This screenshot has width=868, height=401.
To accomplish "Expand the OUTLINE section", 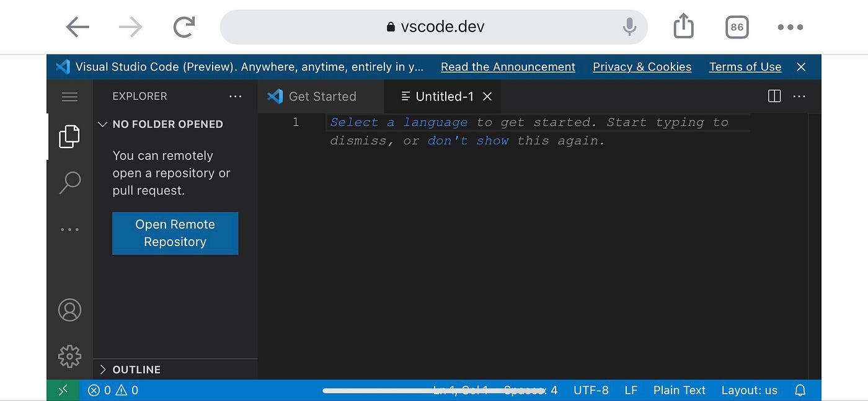I will click(103, 369).
